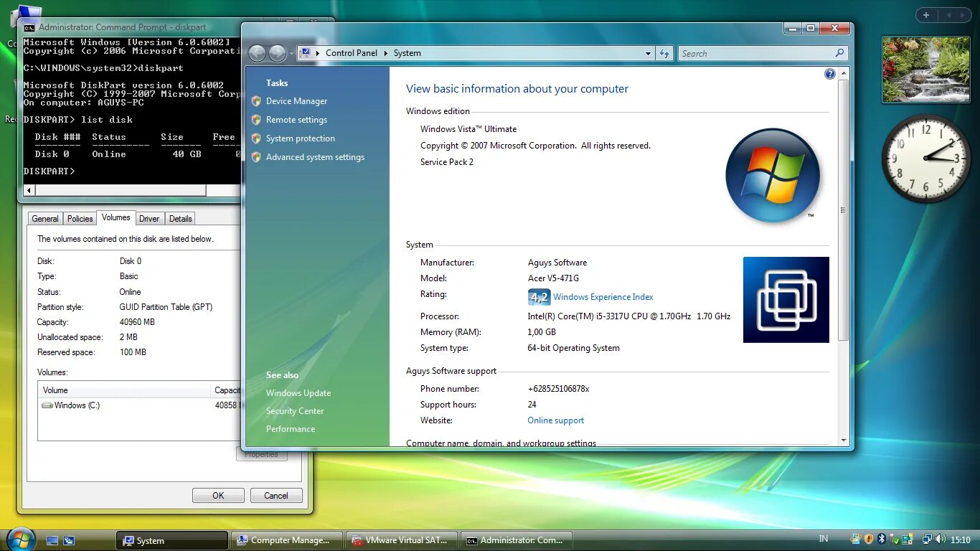Expand breadcrumb arrow before Control Panel
The width and height of the screenshot is (980, 551).
[318, 53]
